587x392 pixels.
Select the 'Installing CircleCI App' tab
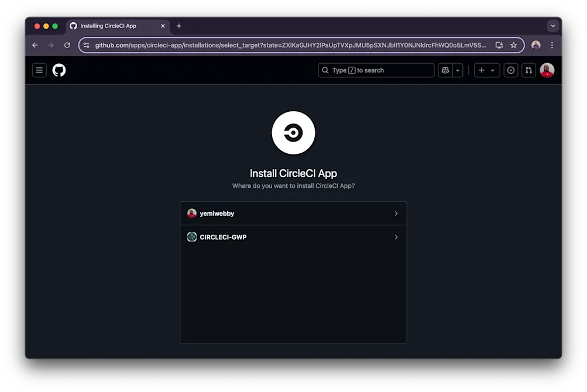pos(118,26)
